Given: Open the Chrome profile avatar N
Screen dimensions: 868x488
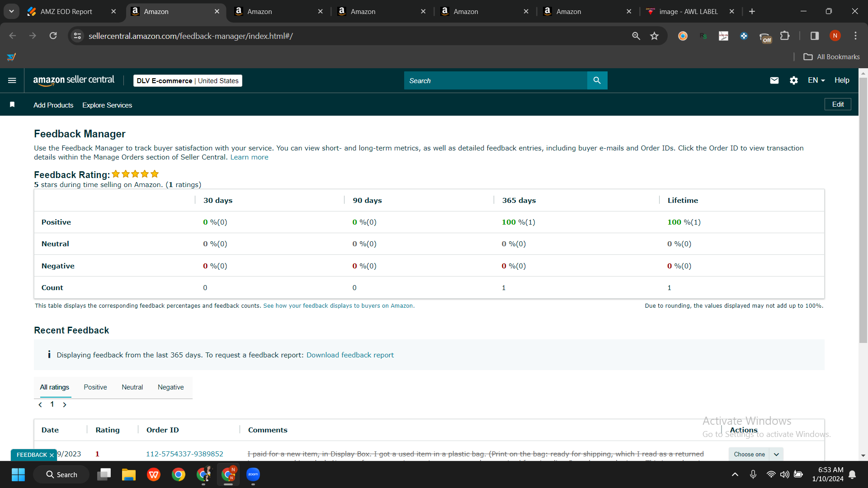Looking at the screenshot, I should (835, 36).
